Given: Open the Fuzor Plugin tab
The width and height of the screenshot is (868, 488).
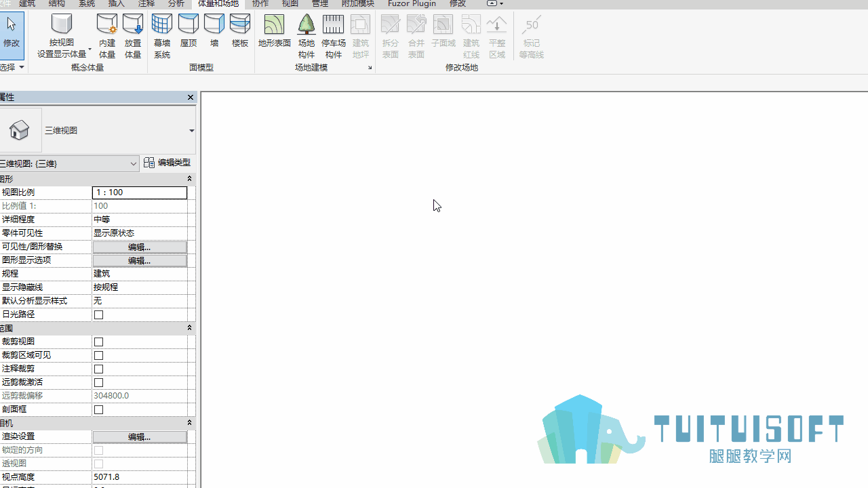Looking at the screenshot, I should [412, 3].
